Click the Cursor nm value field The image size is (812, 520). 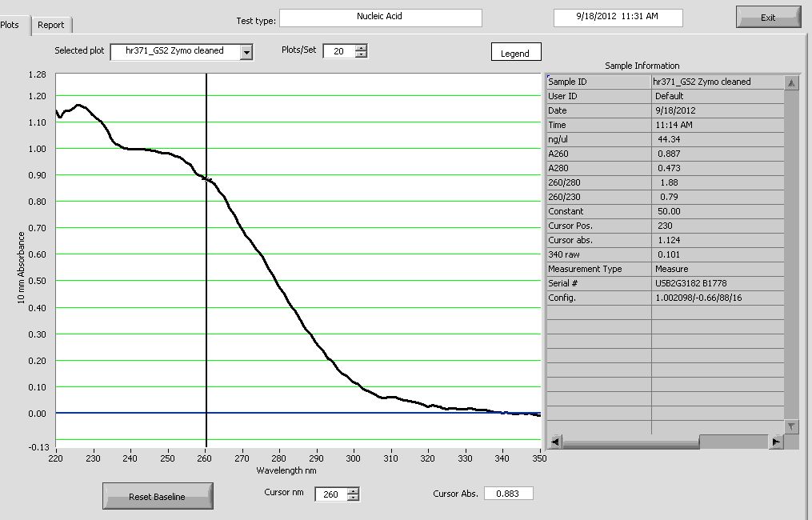(331, 494)
